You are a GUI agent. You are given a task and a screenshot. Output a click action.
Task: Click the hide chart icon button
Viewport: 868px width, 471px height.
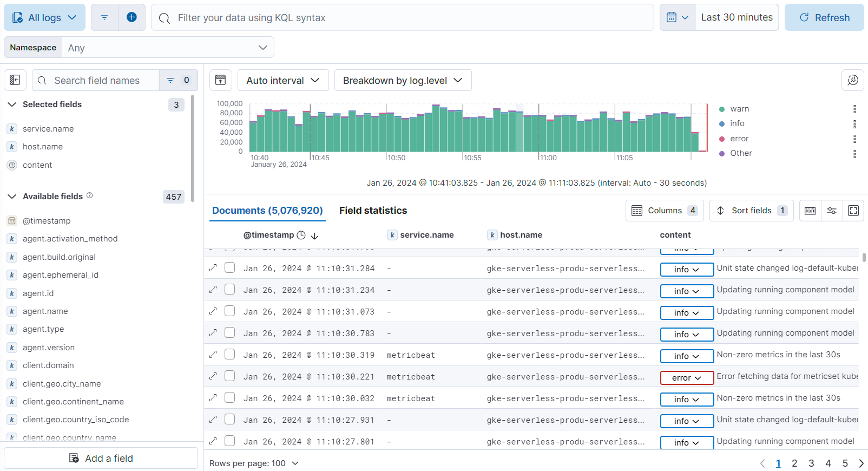click(221, 80)
